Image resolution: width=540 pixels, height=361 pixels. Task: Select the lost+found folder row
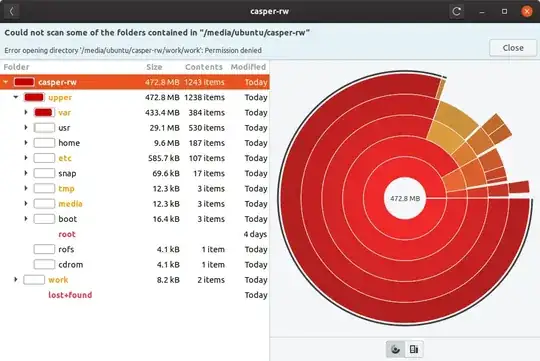point(135,295)
